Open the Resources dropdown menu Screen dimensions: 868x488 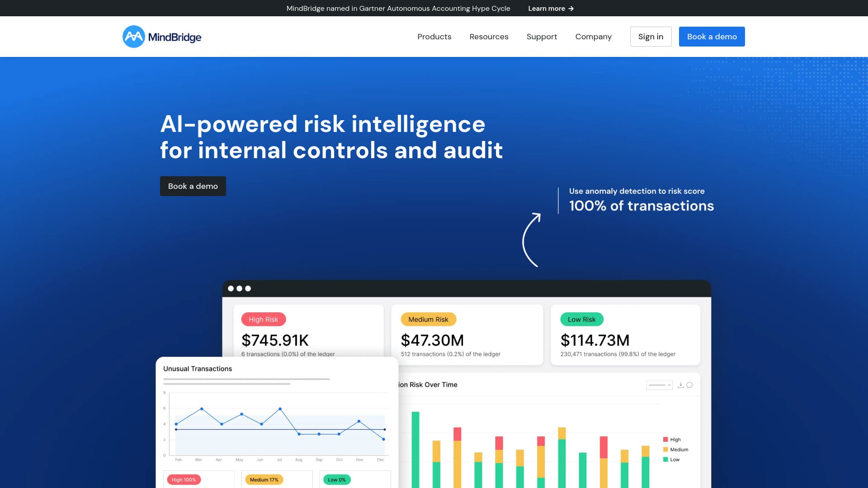(489, 37)
